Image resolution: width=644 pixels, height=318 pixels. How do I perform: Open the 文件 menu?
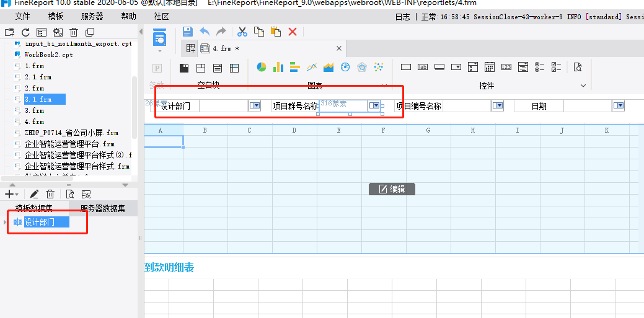coord(22,17)
